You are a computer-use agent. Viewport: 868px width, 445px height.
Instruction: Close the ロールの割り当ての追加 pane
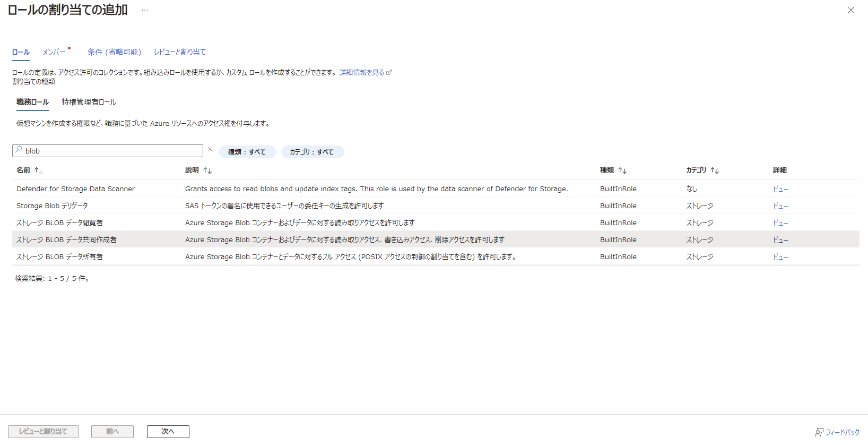[x=851, y=10]
